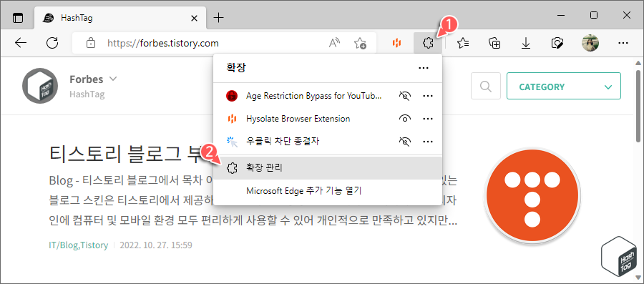Open the IT/Blog,Tistory category link
The image size is (644, 284).
point(78,245)
